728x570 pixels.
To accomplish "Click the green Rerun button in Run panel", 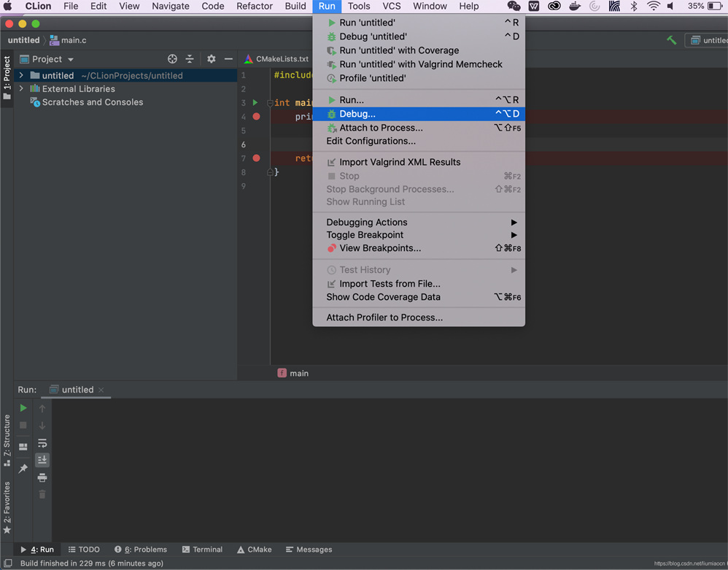I will point(23,408).
